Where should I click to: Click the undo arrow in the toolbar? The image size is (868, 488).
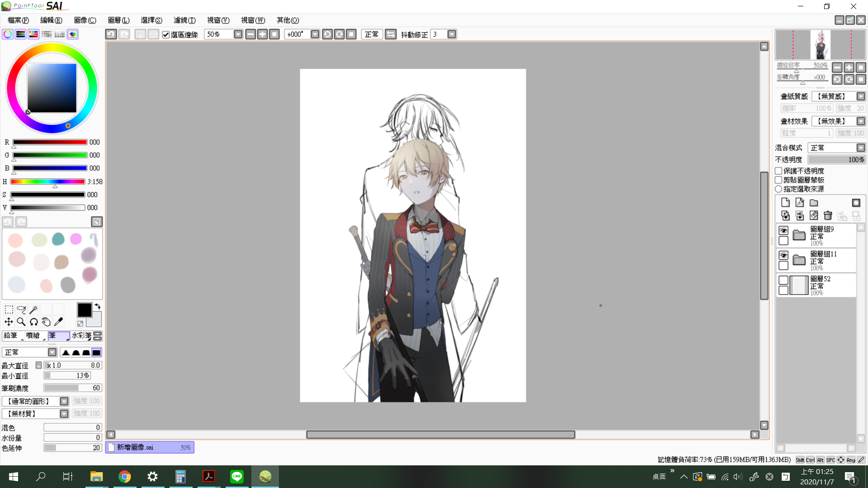click(111, 34)
